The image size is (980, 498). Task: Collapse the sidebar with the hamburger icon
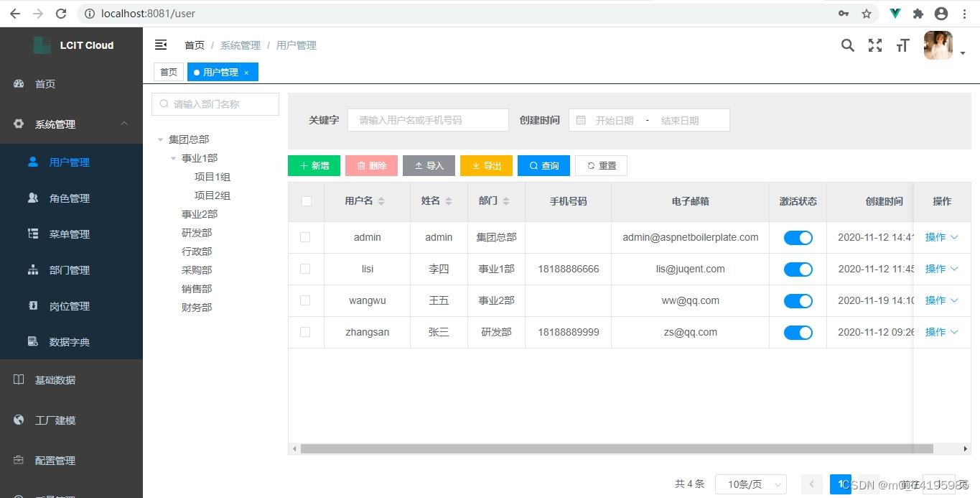click(x=161, y=45)
